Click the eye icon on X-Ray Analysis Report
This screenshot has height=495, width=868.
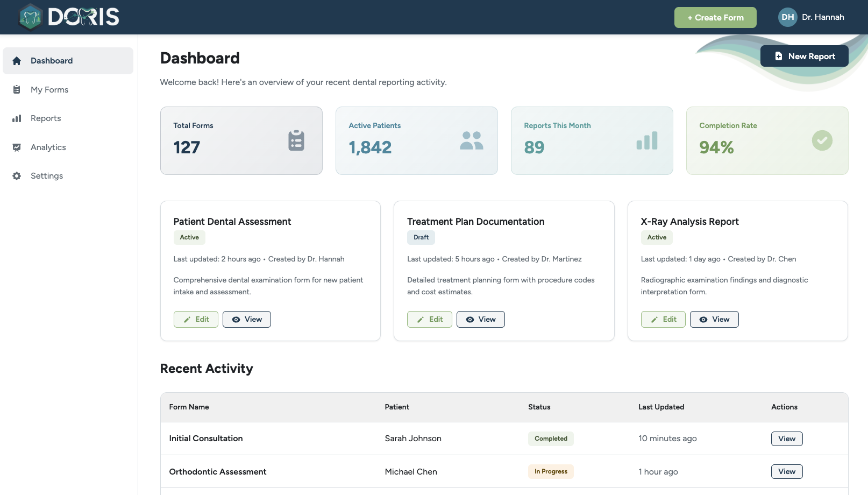click(705, 319)
